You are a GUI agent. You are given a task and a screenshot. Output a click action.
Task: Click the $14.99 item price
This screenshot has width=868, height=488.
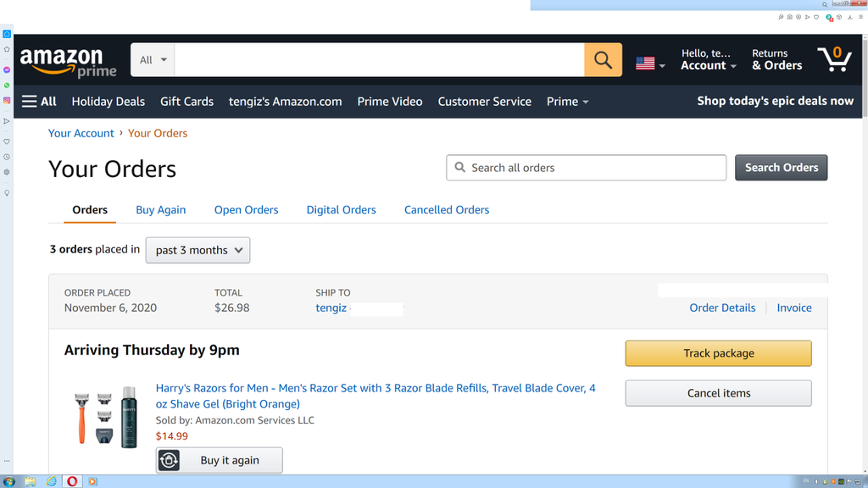[x=171, y=436]
